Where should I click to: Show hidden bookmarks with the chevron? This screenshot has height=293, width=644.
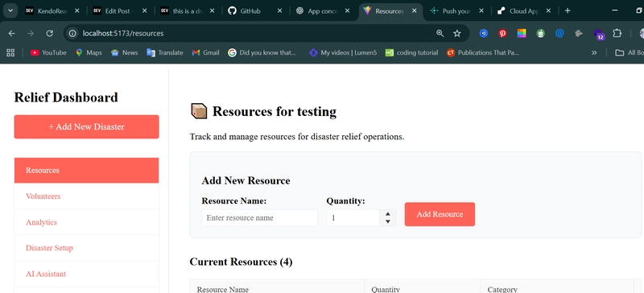594,52
